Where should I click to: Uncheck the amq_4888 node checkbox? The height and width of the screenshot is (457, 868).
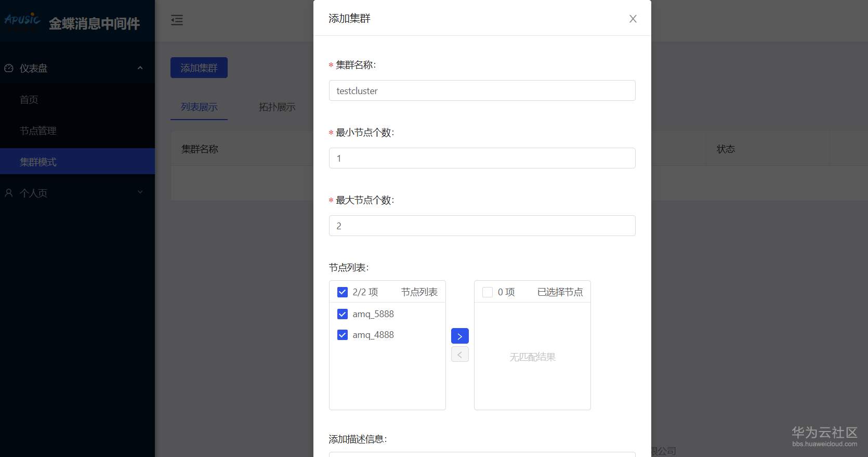[343, 335]
